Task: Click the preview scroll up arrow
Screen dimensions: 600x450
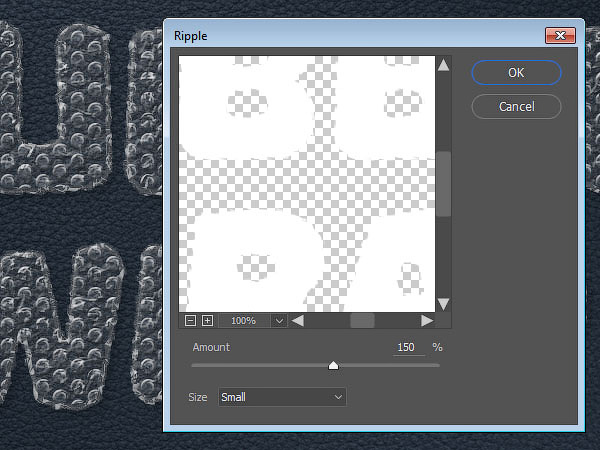Action: click(x=443, y=65)
